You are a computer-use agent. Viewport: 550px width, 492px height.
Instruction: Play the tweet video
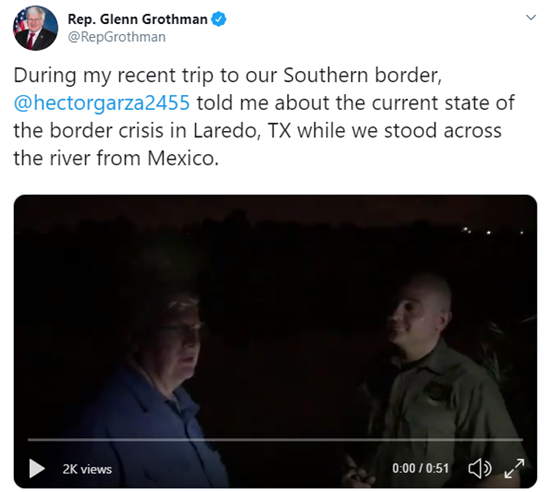(37, 468)
